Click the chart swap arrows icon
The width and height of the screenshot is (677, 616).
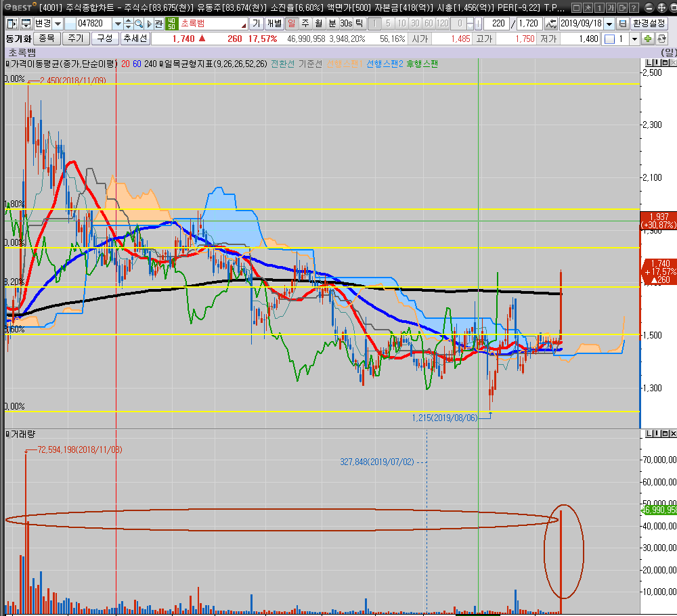coord(551,23)
